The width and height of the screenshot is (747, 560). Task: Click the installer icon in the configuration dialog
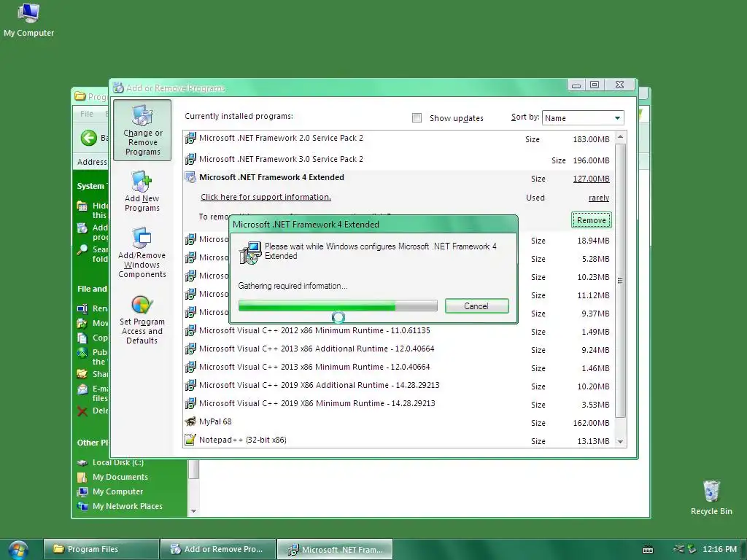click(x=249, y=252)
